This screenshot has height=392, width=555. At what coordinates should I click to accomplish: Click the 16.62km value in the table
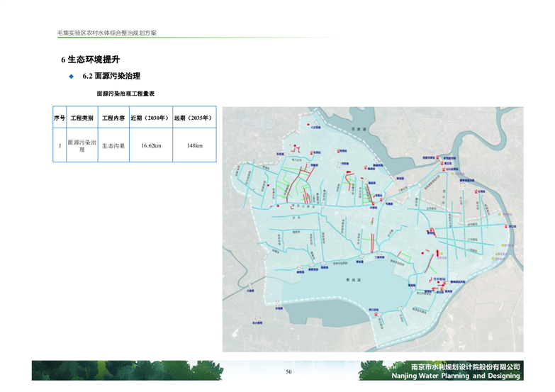click(150, 146)
